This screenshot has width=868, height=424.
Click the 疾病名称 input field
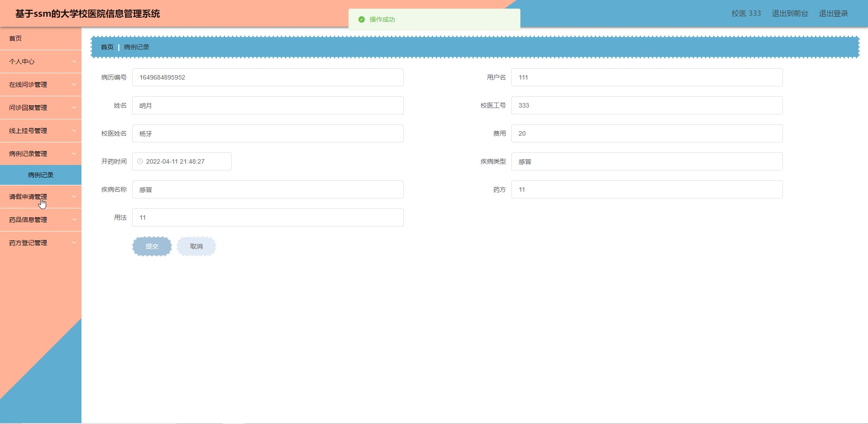click(268, 189)
